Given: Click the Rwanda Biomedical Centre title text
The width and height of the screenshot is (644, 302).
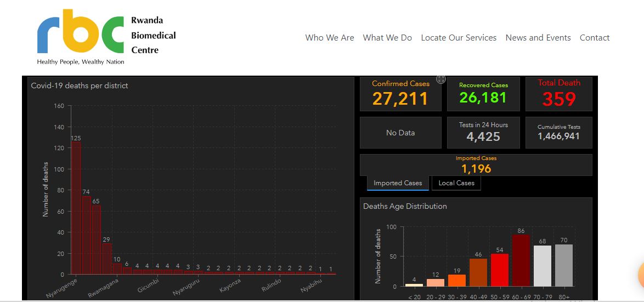Looking at the screenshot, I should coord(153,35).
